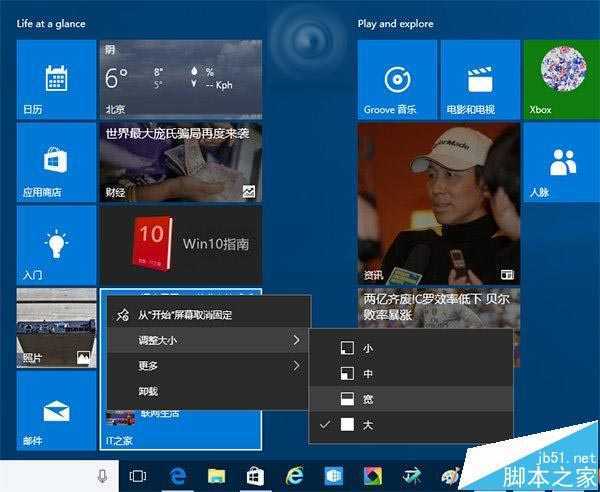The width and height of the screenshot is (600, 492).
Task: Open the colorful square app on taskbar
Action: coord(373,476)
